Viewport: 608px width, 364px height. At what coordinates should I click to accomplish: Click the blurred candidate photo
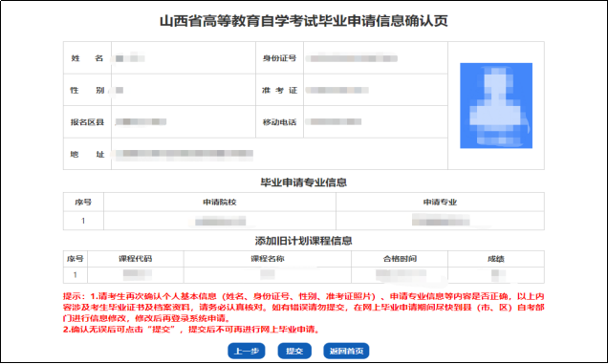click(x=496, y=105)
